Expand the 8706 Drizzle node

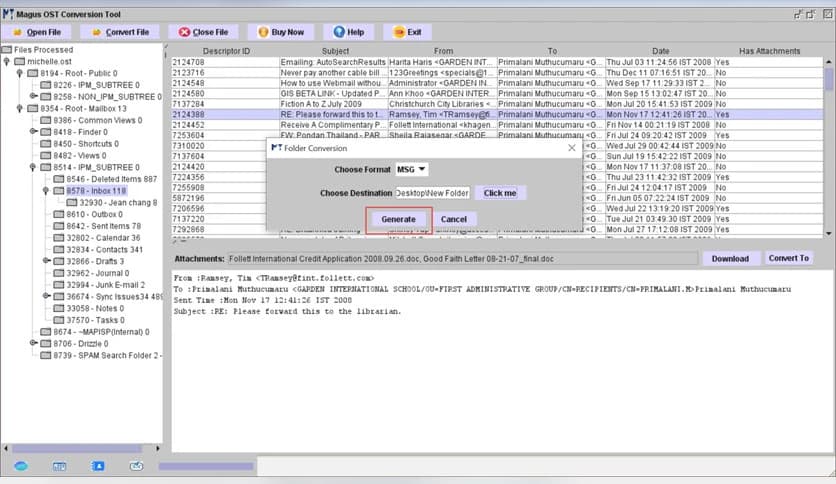[x=33, y=343]
